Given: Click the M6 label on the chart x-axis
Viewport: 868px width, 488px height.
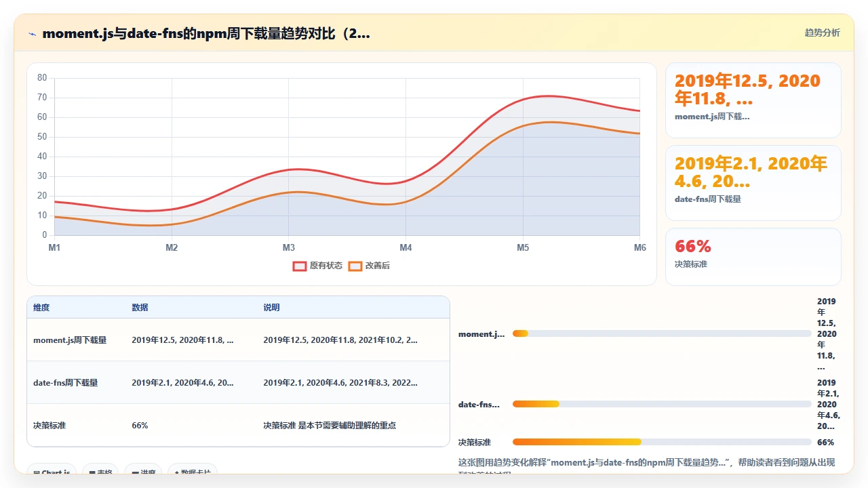Looking at the screenshot, I should click(x=640, y=247).
